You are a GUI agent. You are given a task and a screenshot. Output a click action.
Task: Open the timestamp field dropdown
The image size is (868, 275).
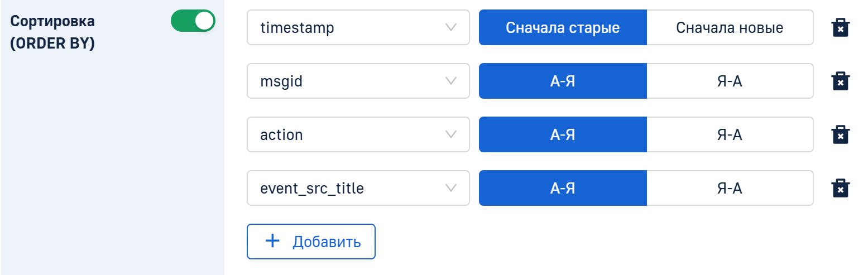[x=358, y=27]
